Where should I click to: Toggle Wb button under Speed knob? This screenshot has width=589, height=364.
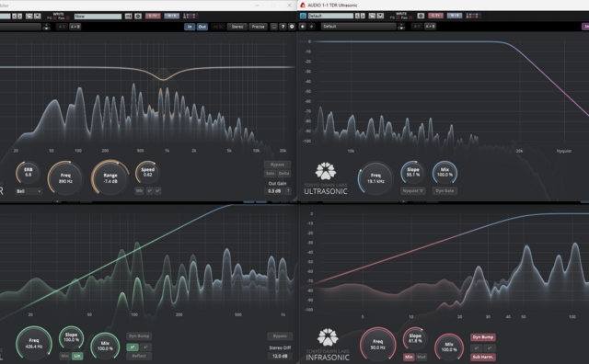(139, 190)
